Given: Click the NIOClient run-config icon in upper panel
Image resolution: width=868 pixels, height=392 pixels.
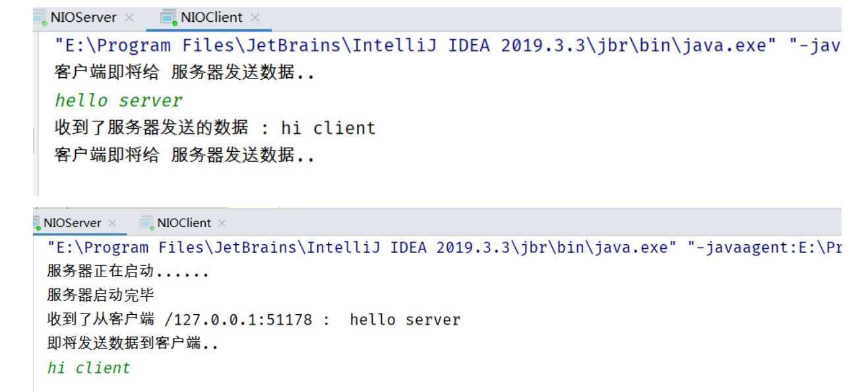Looking at the screenshot, I should click(170, 18).
